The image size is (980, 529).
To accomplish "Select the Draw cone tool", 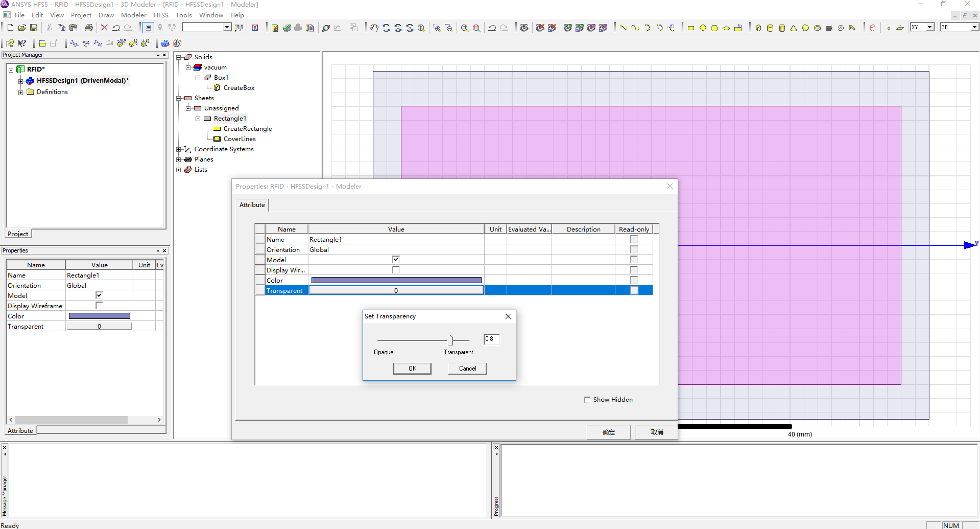I will click(794, 28).
